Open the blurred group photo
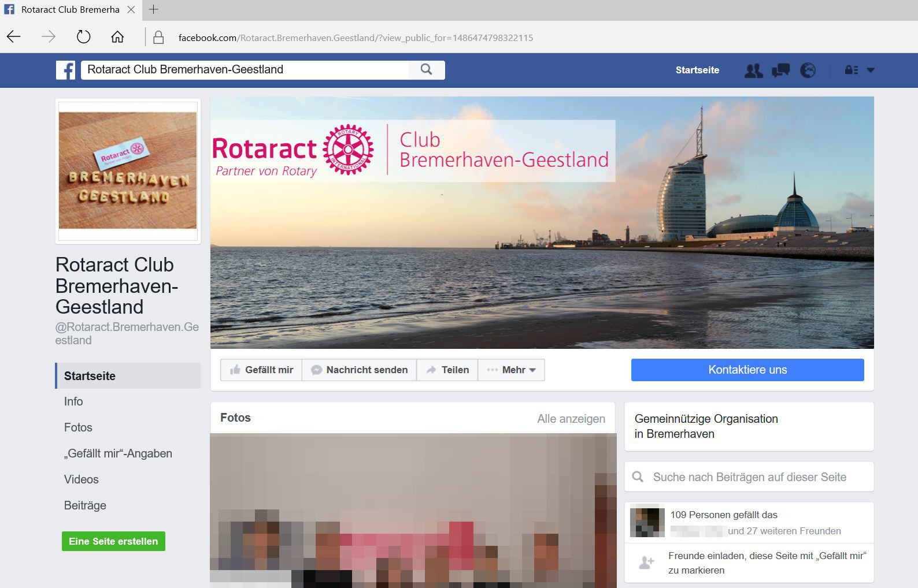This screenshot has width=918, height=588. pyautogui.click(x=413, y=511)
